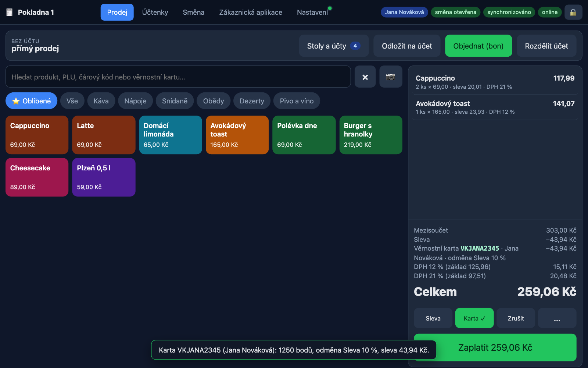Filter products by Snídaně
588x368 pixels.
click(175, 101)
